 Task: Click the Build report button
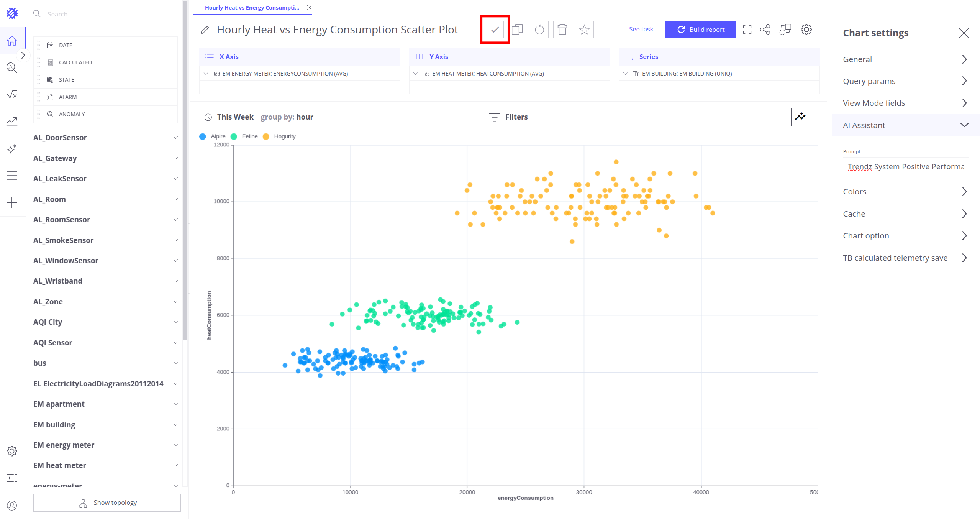tap(700, 30)
